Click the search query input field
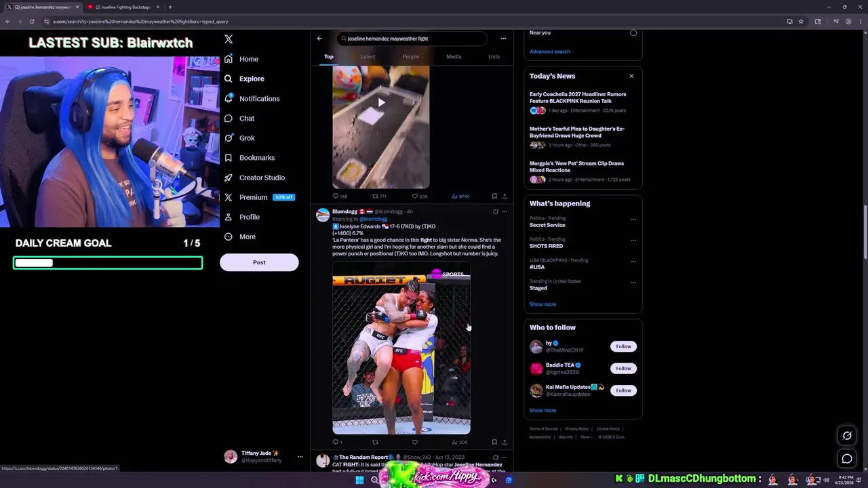This screenshot has height=488, width=868. [412, 39]
